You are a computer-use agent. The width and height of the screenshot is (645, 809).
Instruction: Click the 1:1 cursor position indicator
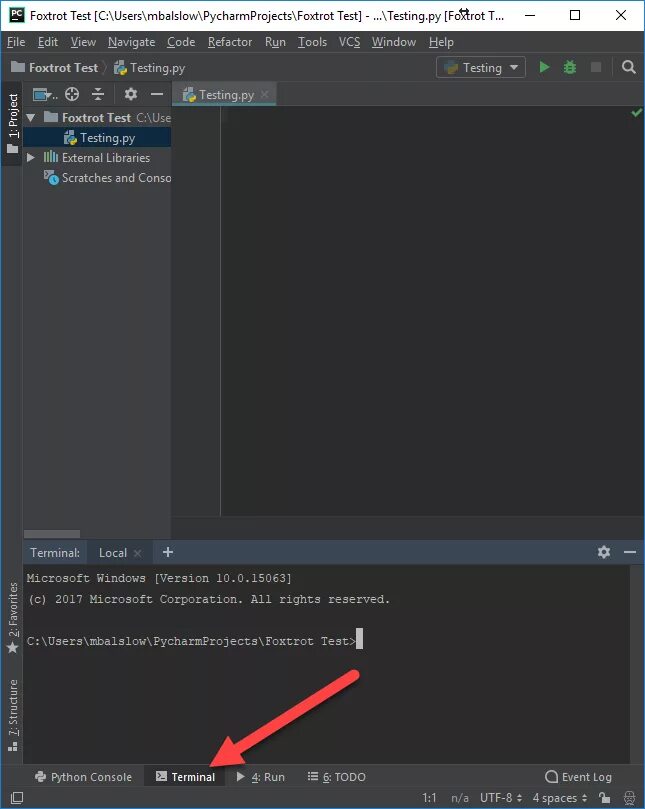point(429,798)
